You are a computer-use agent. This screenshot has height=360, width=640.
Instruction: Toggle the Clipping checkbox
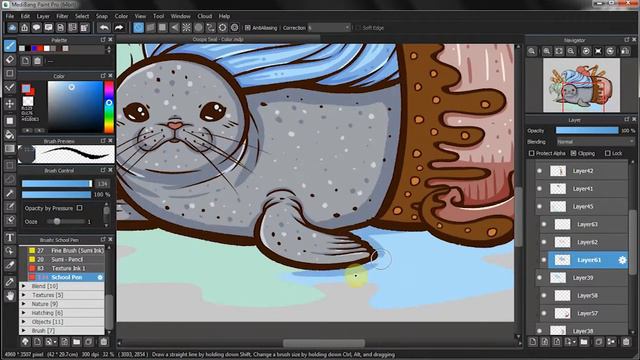point(573,153)
